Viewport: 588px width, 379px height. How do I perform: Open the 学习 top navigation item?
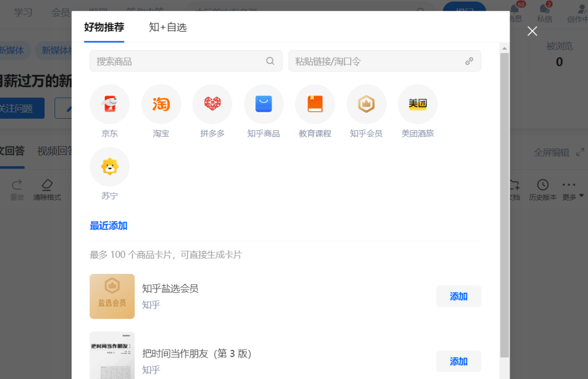pos(23,13)
